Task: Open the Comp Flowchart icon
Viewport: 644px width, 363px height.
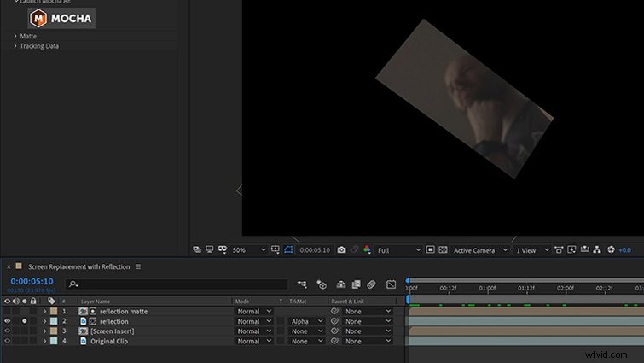Action: coord(597,249)
